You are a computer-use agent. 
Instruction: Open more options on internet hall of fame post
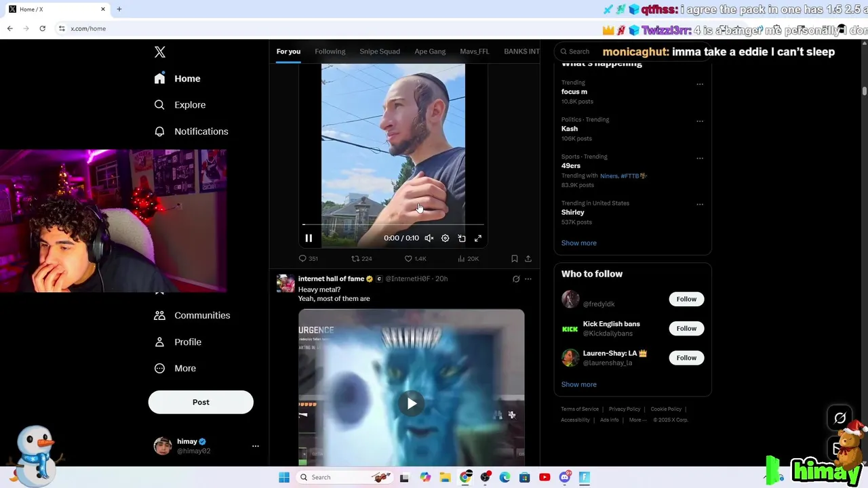coord(528,279)
